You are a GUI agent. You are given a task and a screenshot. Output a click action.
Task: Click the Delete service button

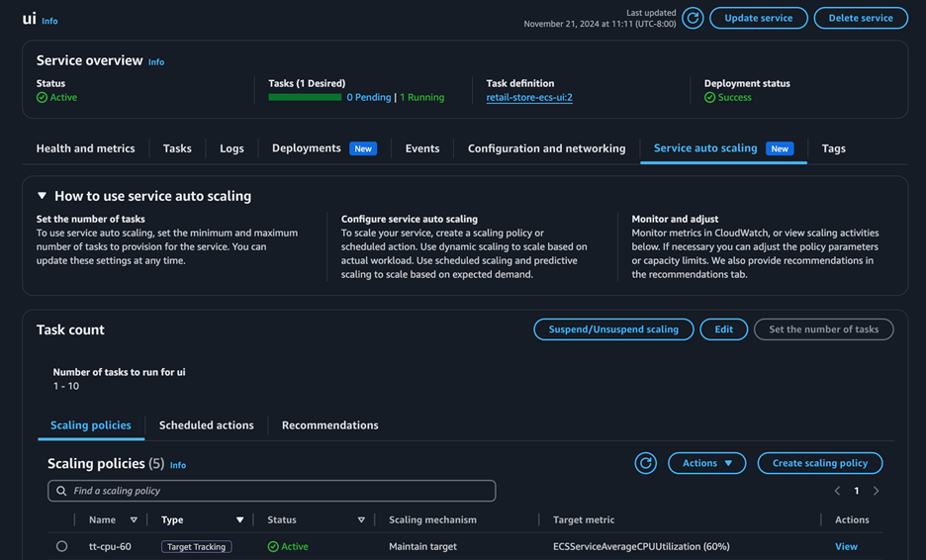coord(861,19)
